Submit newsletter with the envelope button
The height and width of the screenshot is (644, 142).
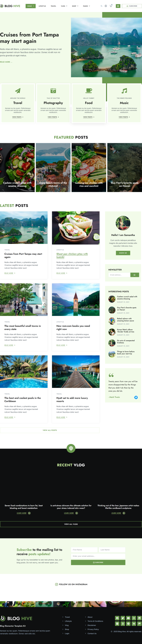click(x=134, y=275)
